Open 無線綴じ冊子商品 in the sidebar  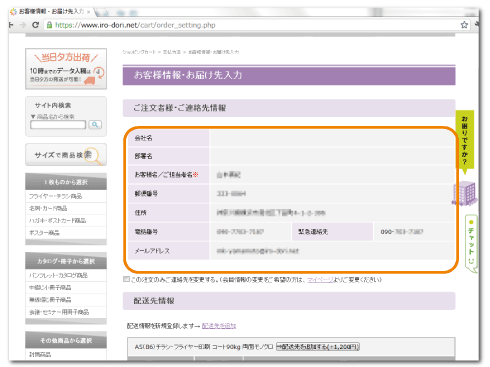(x=50, y=300)
